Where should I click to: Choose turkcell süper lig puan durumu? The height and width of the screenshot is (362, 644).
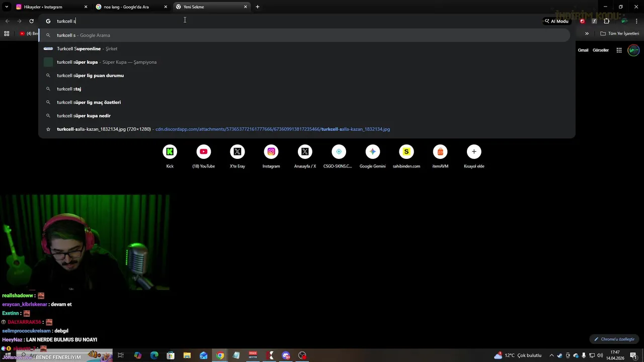(x=304, y=75)
